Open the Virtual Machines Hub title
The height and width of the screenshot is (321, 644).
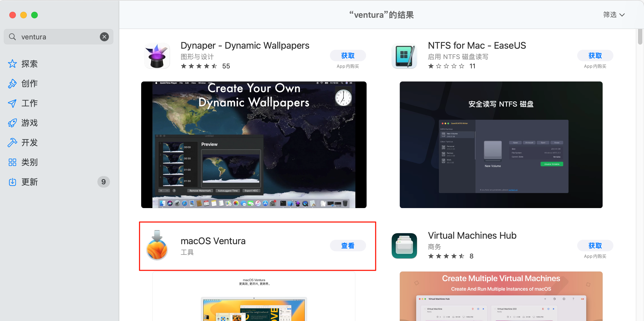coord(472,235)
